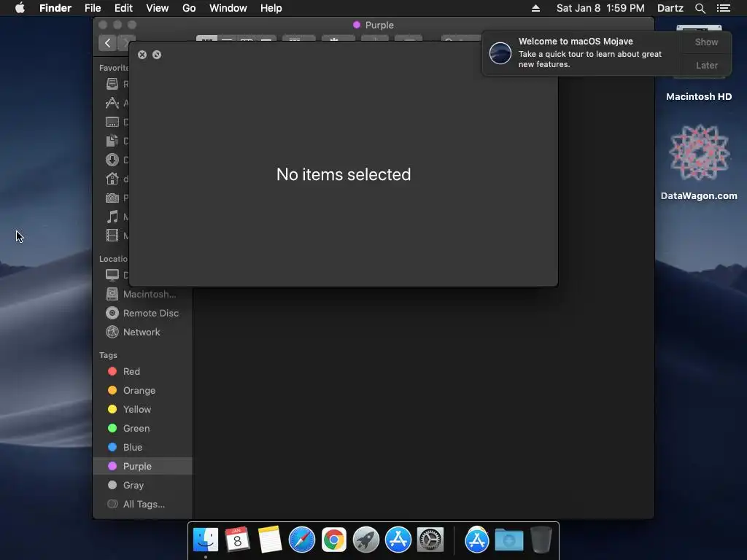Viewport: 747px width, 560px height.
Task: Open Music note icon in sidebar
Action: click(x=112, y=217)
